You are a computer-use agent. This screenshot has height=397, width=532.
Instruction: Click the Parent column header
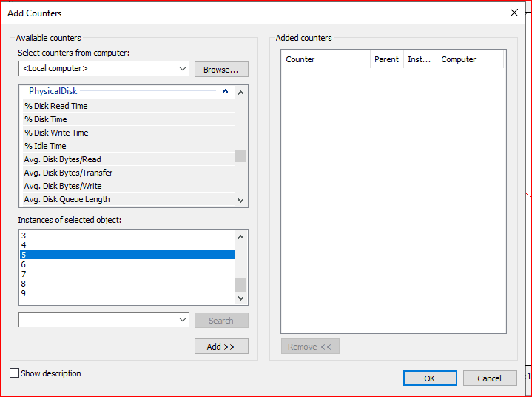[386, 59]
